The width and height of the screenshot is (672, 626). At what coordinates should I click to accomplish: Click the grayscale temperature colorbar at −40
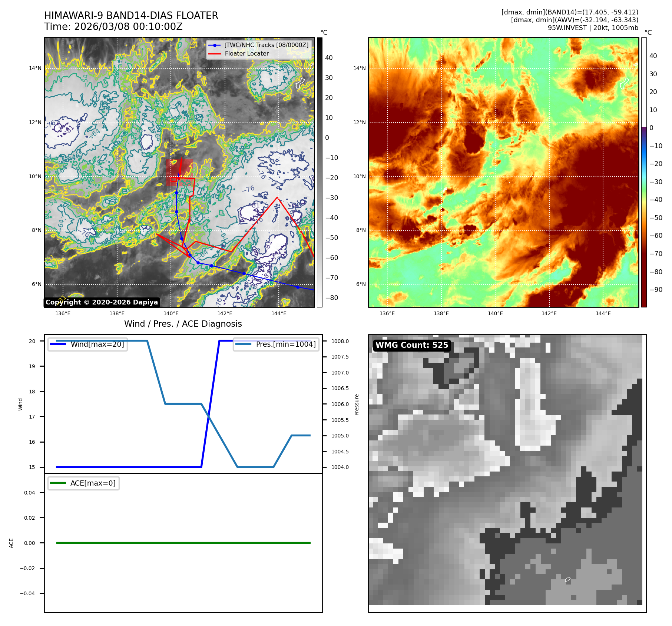coord(320,218)
